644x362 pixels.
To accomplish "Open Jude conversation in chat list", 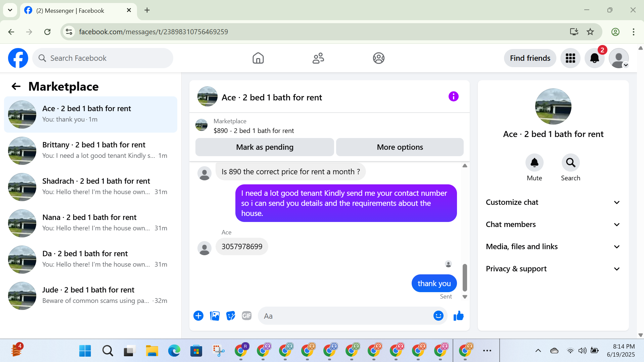I will pyautogui.click(x=91, y=296).
